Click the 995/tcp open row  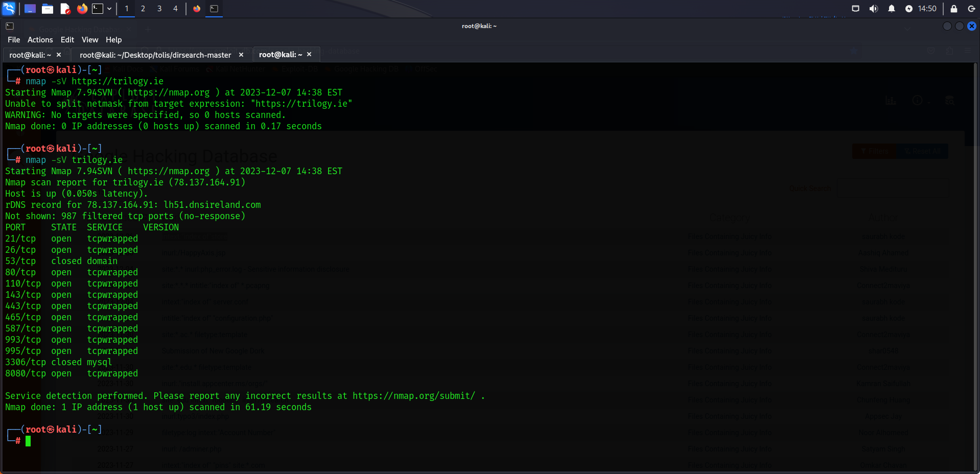tap(72, 351)
